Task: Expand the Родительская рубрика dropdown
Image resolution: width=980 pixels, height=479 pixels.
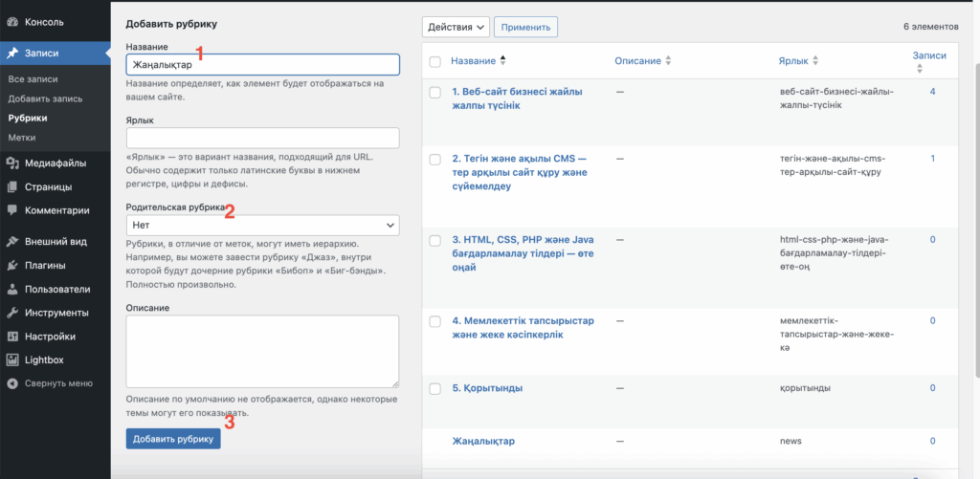Action: [262, 226]
